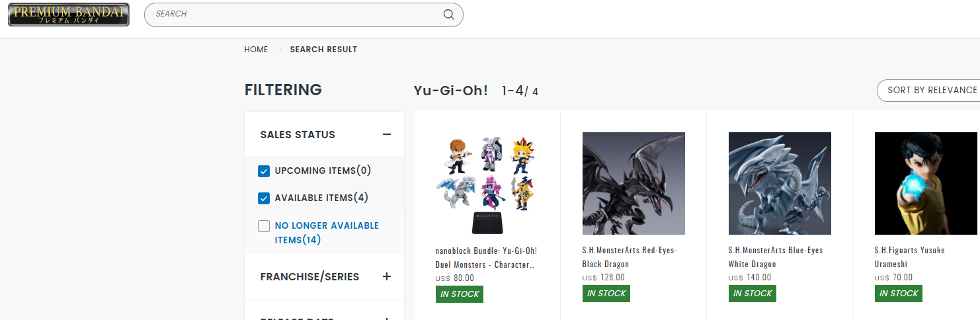Click the magnifying glass search icon

coord(449,15)
